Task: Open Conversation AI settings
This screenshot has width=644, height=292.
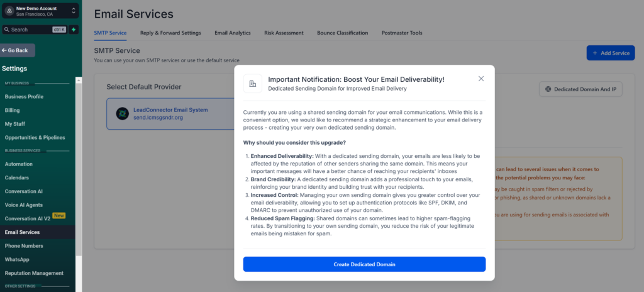Action: tap(24, 191)
